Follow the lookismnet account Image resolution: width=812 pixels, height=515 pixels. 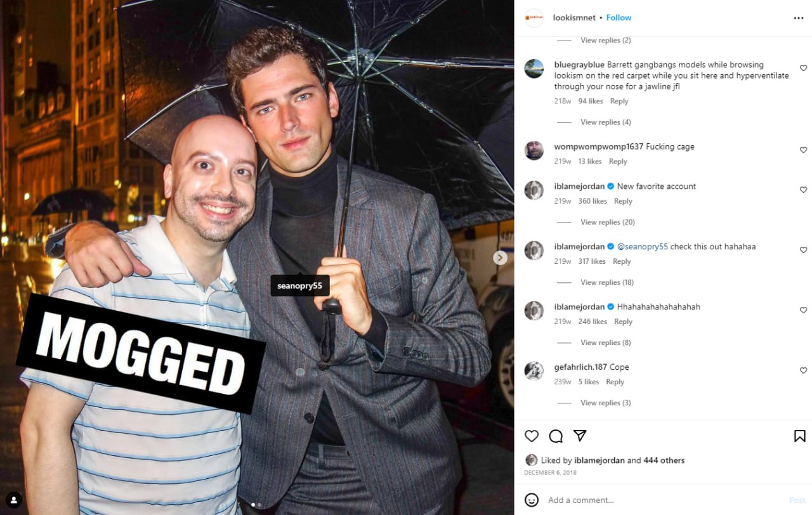point(619,18)
